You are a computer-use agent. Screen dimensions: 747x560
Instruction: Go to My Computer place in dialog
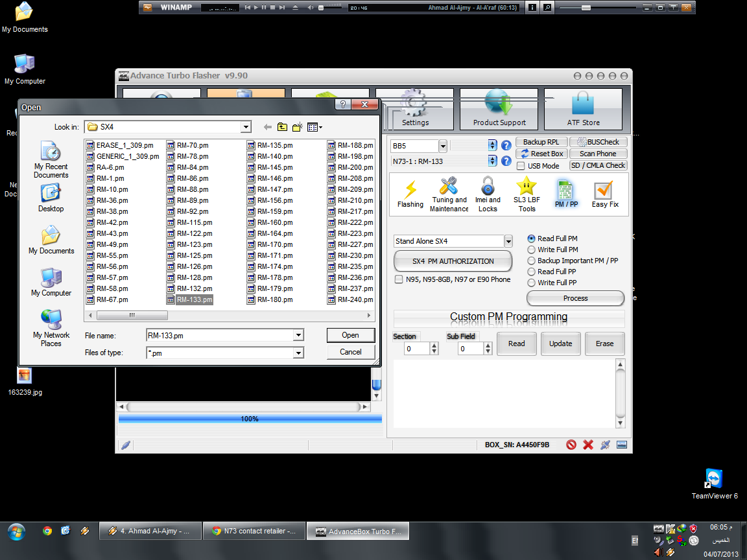(51, 283)
